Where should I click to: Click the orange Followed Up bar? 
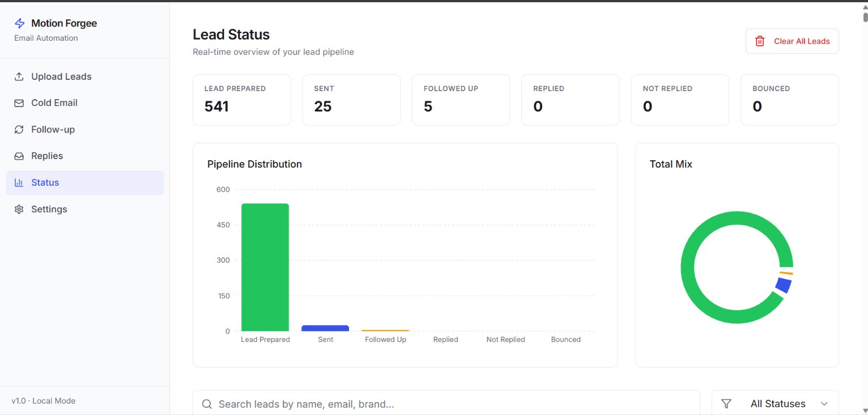point(385,331)
